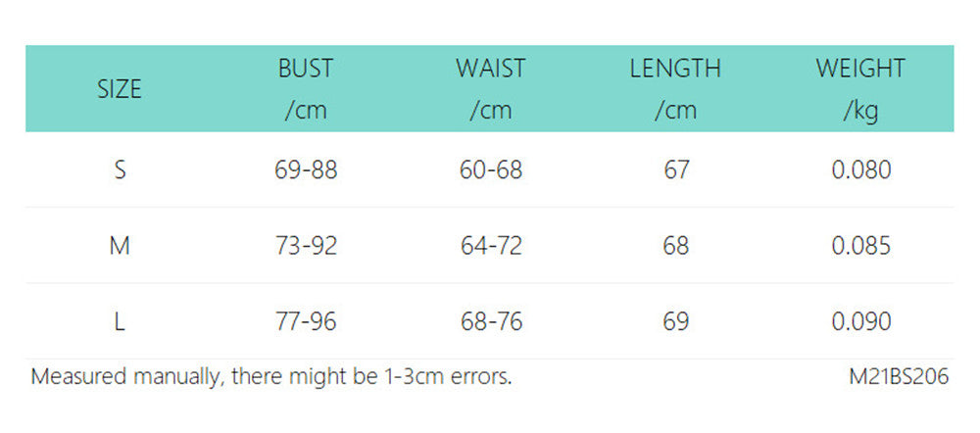Click the product code M21BS206
The width and height of the screenshot is (980, 433).
tap(899, 376)
